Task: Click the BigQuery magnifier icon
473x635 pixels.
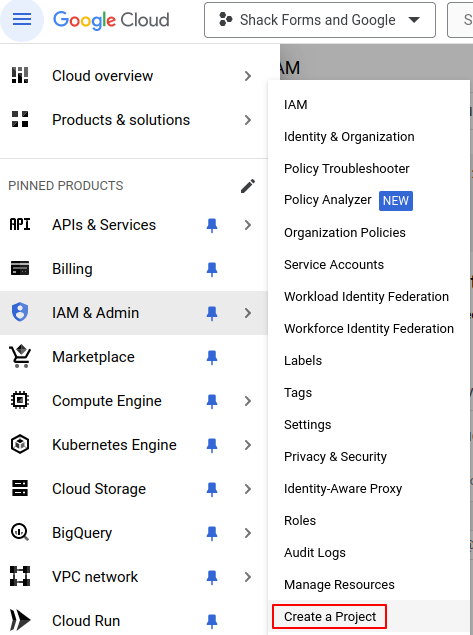Action: (x=20, y=533)
